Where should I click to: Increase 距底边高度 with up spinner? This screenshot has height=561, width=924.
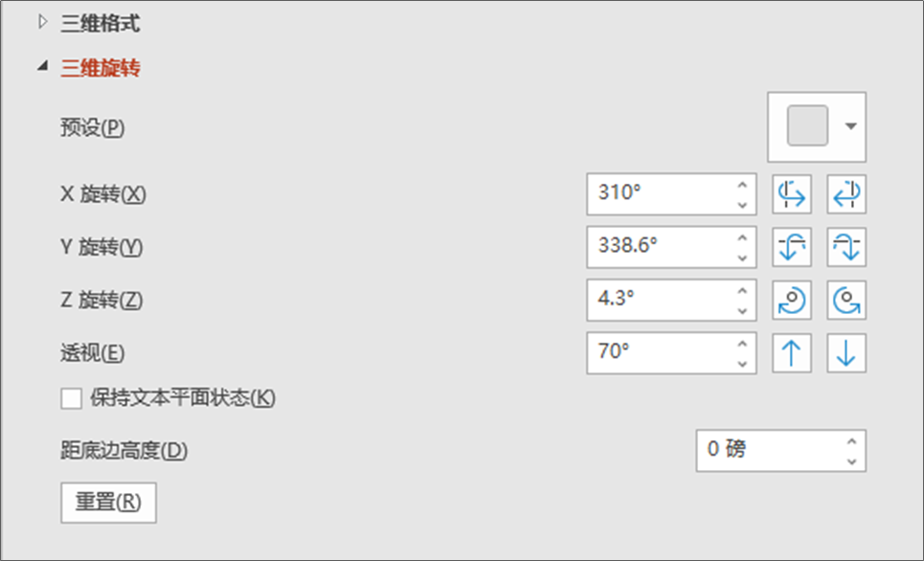coord(851,440)
